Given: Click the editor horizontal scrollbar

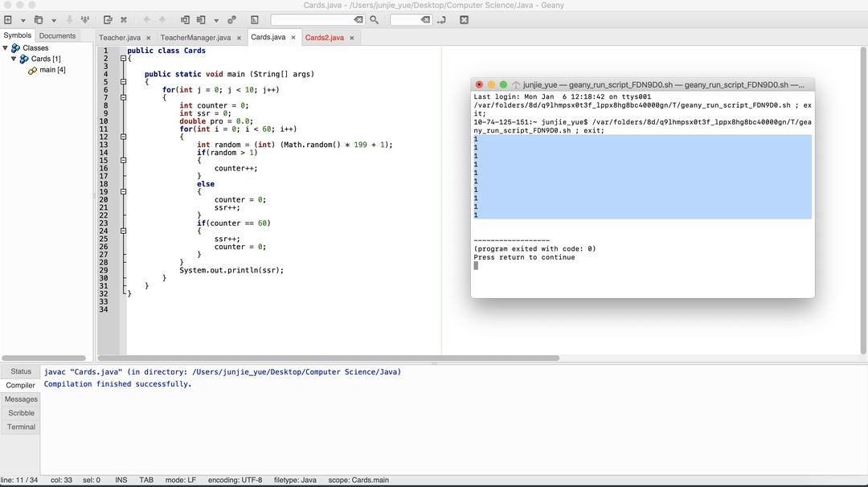Looking at the screenshot, I should coord(328,358).
